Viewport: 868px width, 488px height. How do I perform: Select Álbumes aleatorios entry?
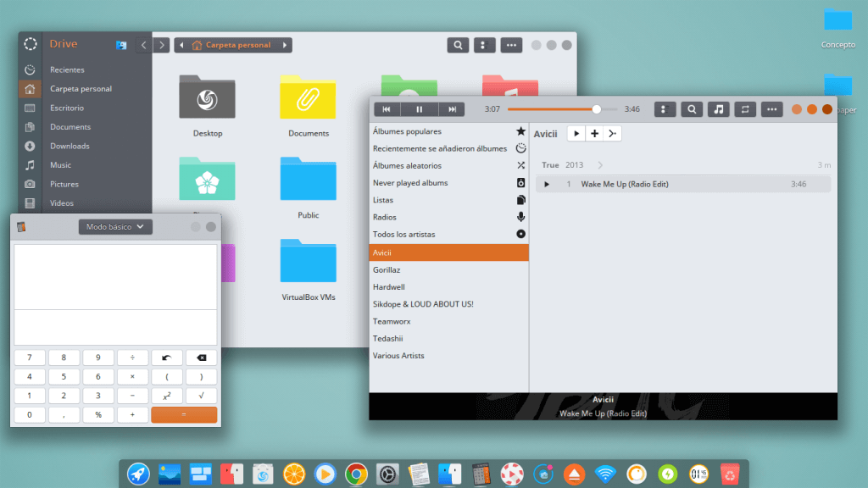pyautogui.click(x=448, y=165)
